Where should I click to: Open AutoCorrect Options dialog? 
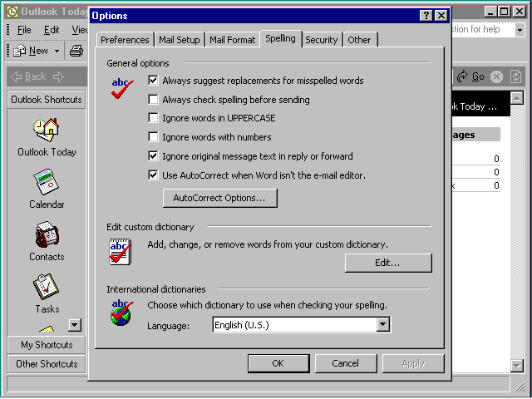(219, 198)
